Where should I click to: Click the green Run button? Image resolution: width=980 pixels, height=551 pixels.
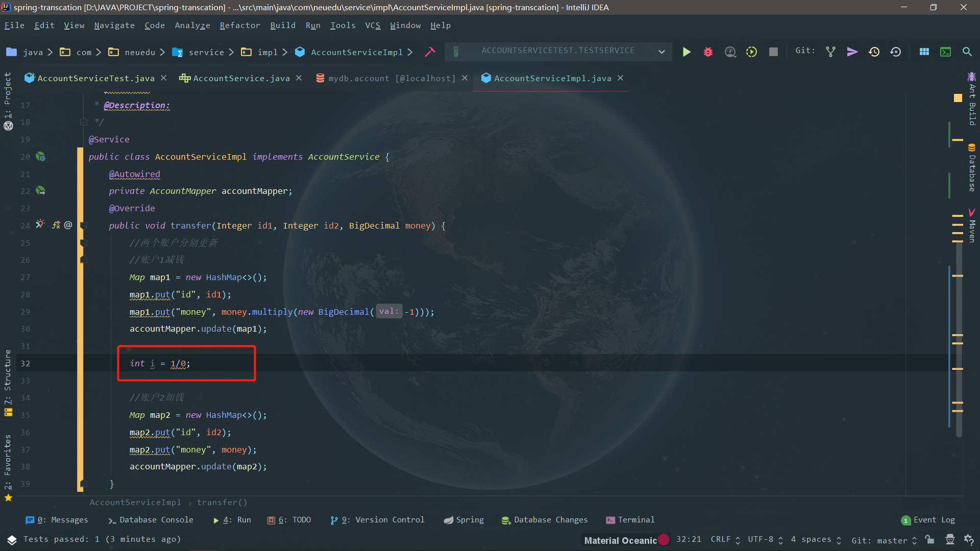(687, 52)
